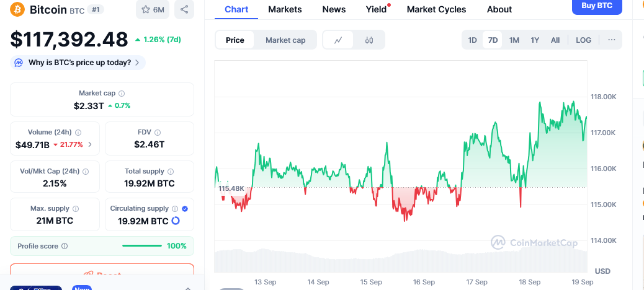
Task: Click the $117,392.48 price text
Action: pos(69,40)
